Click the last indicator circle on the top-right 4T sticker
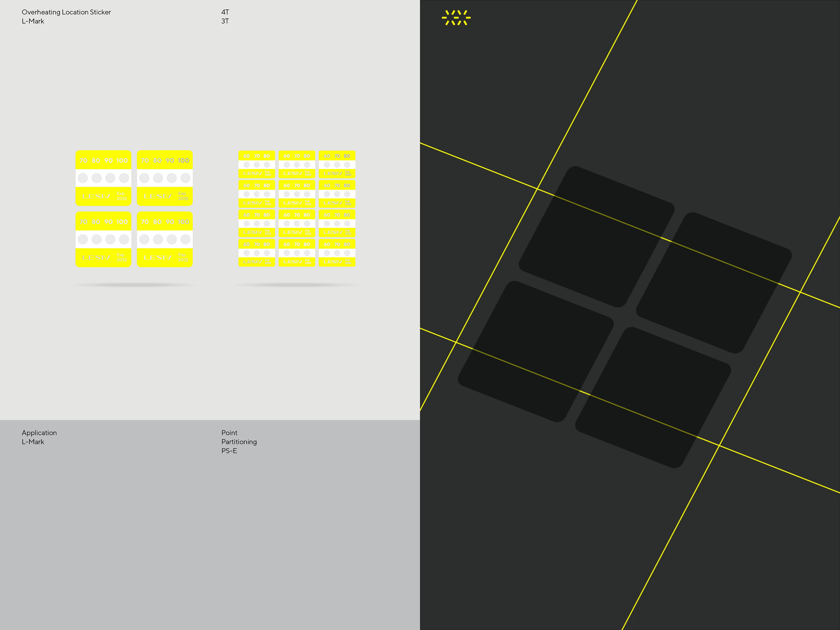 [x=185, y=178]
